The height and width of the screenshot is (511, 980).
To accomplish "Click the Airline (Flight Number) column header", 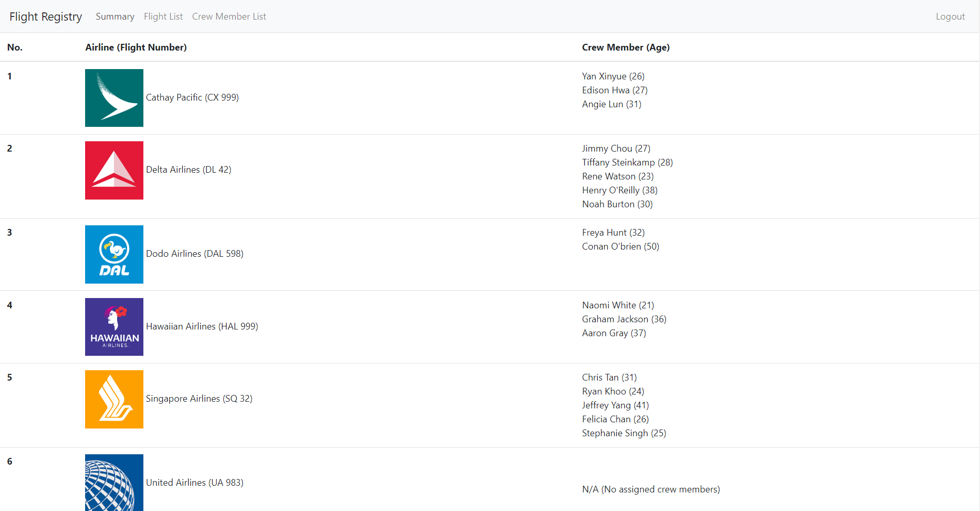I will (136, 47).
